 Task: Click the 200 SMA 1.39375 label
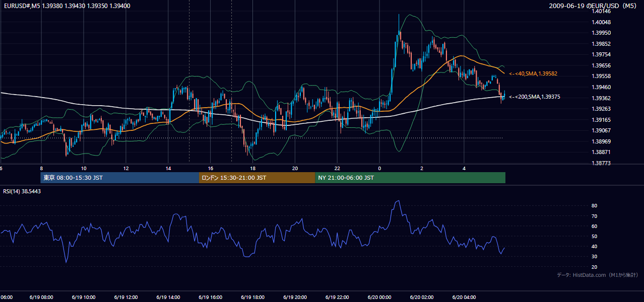535,97
